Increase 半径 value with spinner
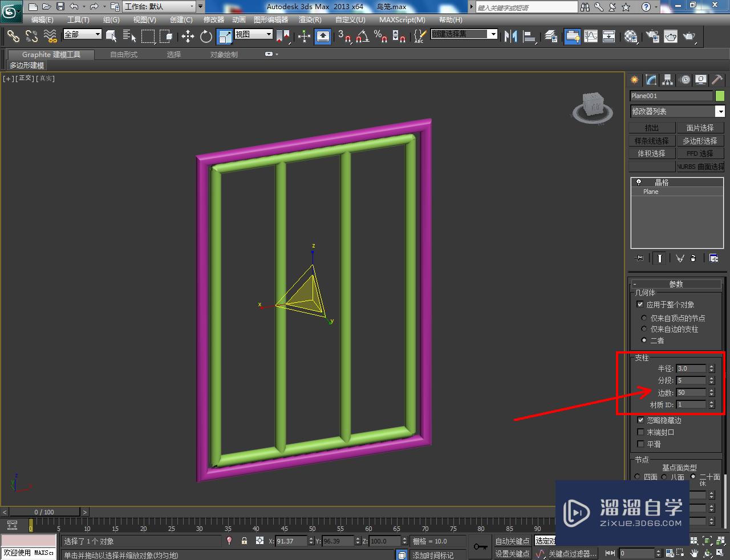The image size is (730, 560). (x=711, y=367)
